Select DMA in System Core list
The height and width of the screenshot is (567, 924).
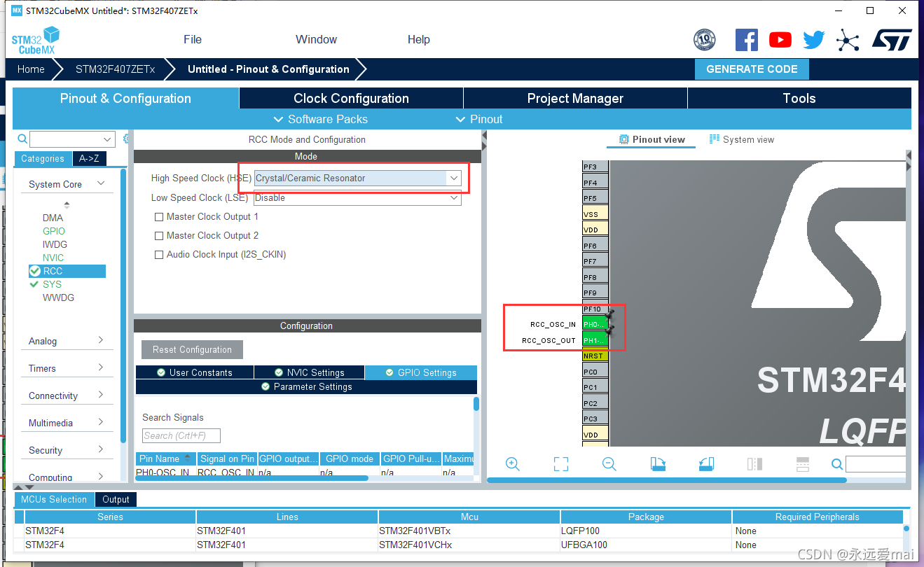point(53,218)
